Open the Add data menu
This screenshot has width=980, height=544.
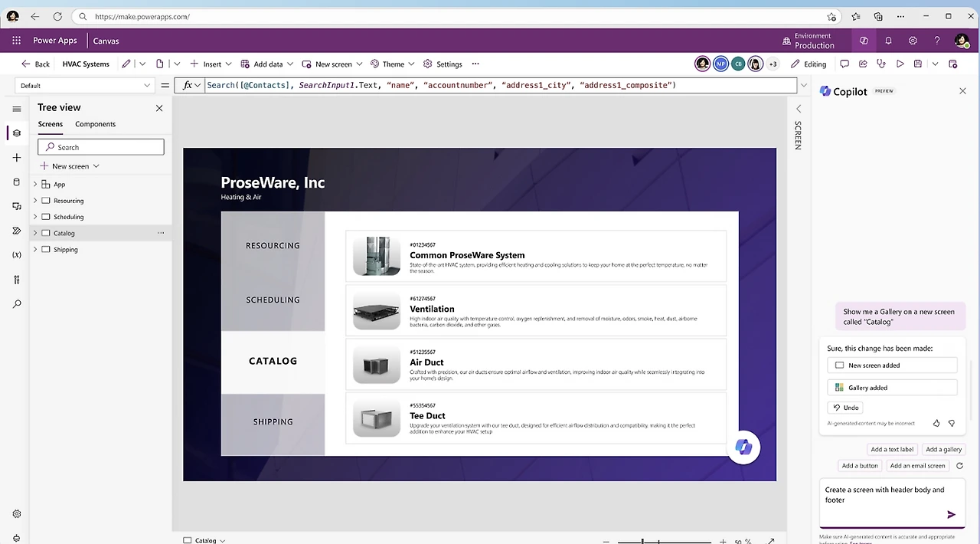[267, 64]
